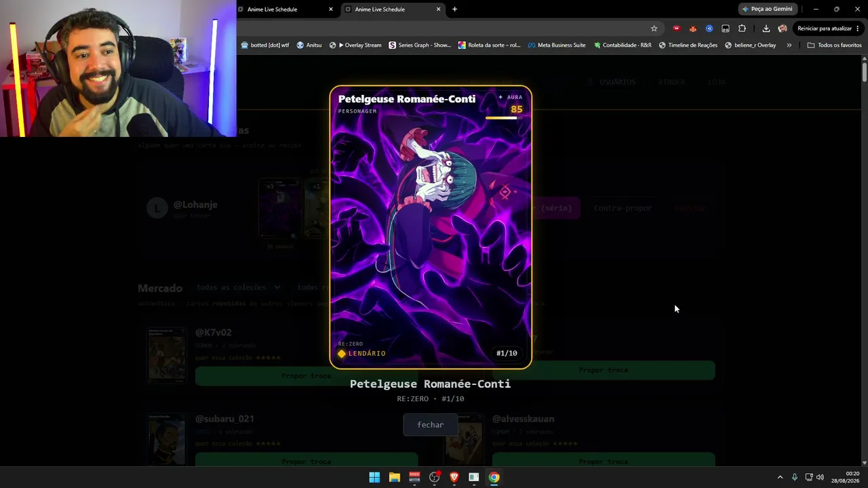Open Brave browser from the taskbar
The image size is (868, 488).
point(454,477)
